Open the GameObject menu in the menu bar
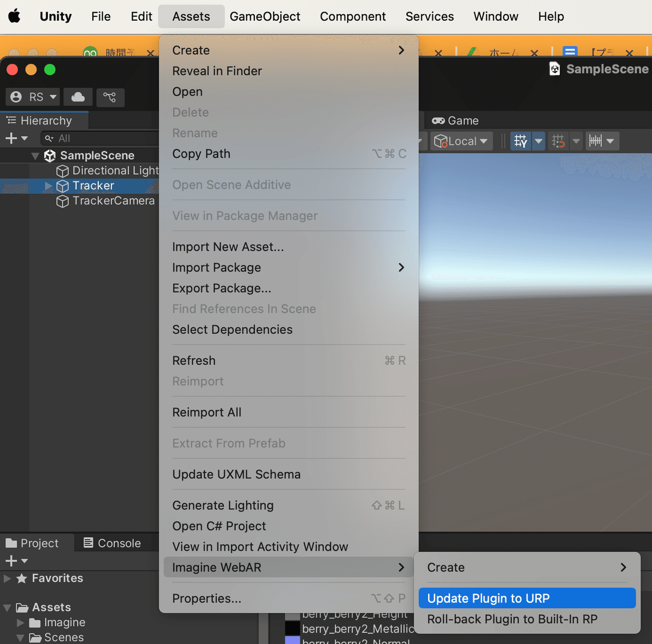 pyautogui.click(x=265, y=16)
